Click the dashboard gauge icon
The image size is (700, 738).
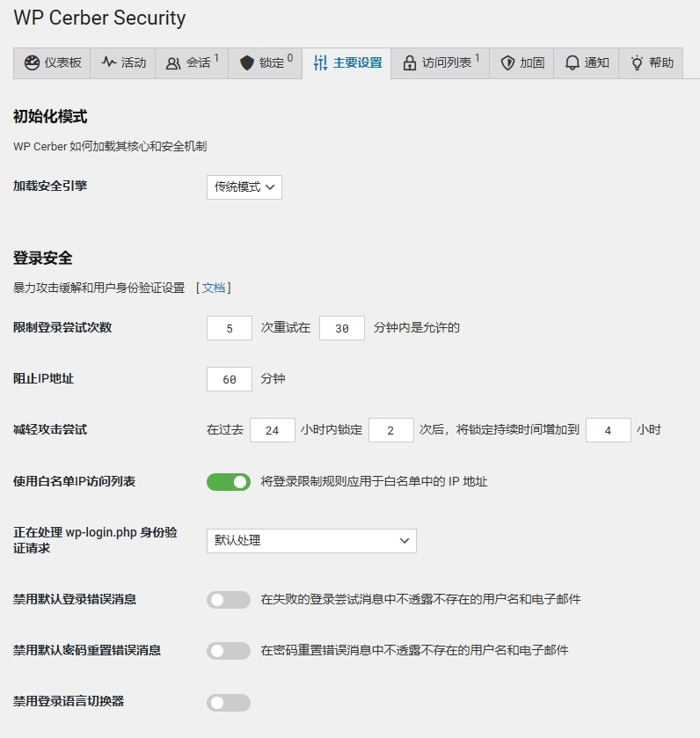32,62
